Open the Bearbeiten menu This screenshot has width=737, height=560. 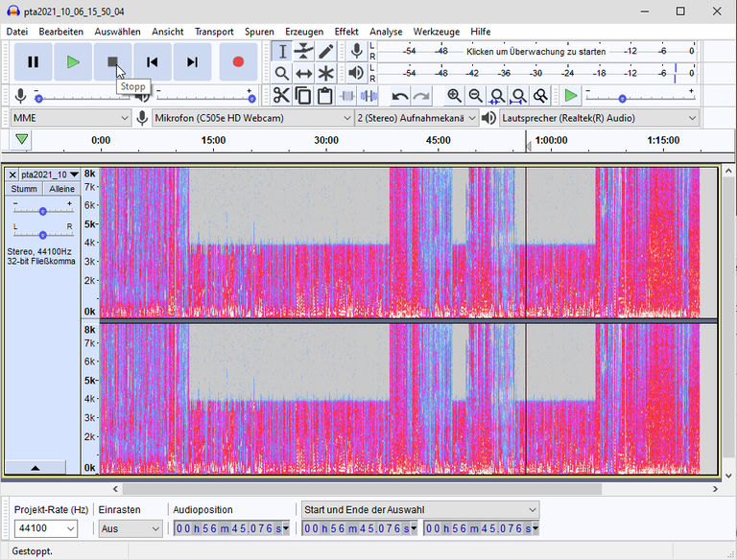(x=61, y=32)
